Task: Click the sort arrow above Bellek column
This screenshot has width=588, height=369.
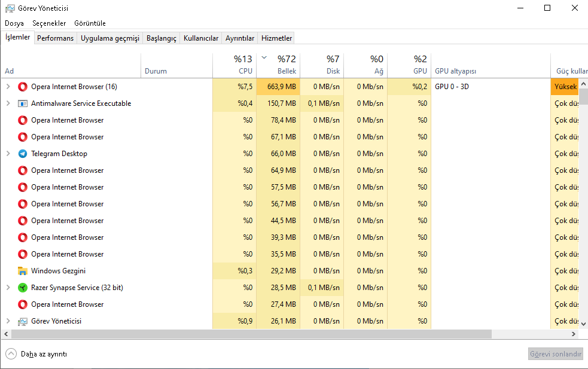Action: coord(264,57)
